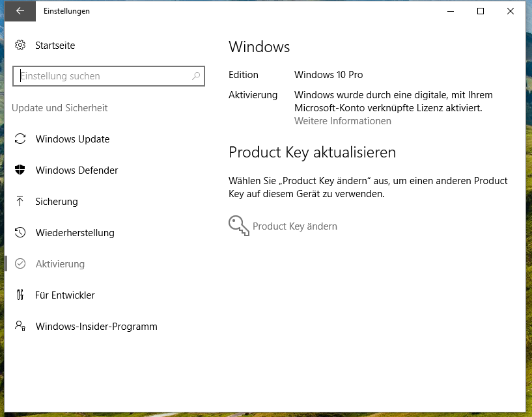Close the Einstellungen window

[x=511, y=11]
